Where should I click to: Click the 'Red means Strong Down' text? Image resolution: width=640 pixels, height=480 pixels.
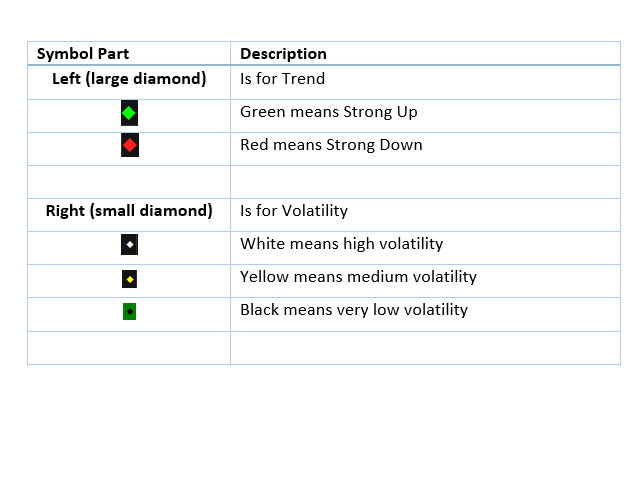pos(331,145)
